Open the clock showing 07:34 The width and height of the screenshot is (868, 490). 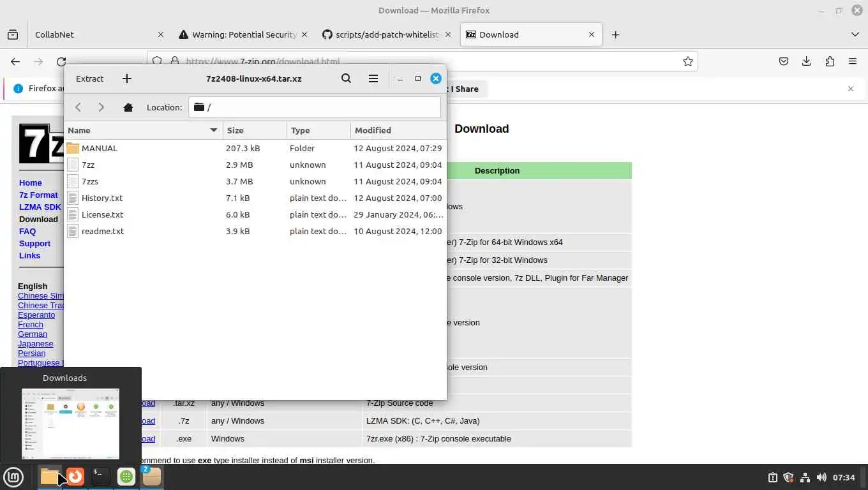coord(844,477)
